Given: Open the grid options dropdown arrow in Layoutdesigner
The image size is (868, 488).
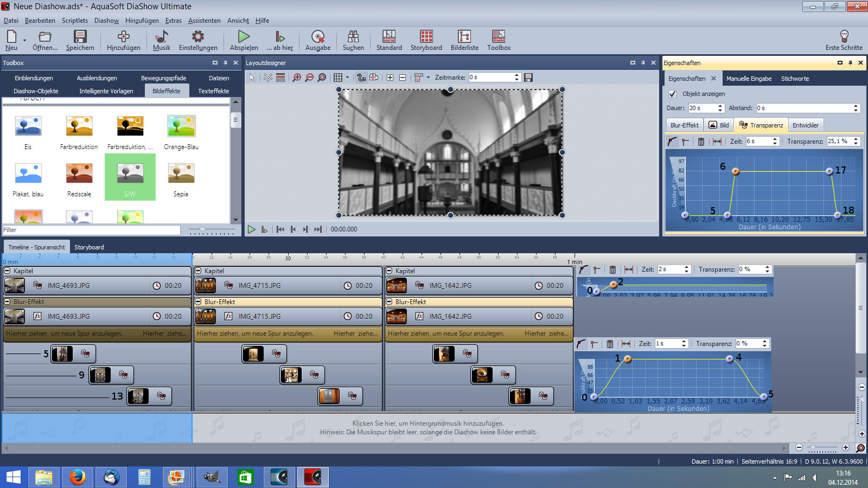Looking at the screenshot, I should pos(347,78).
